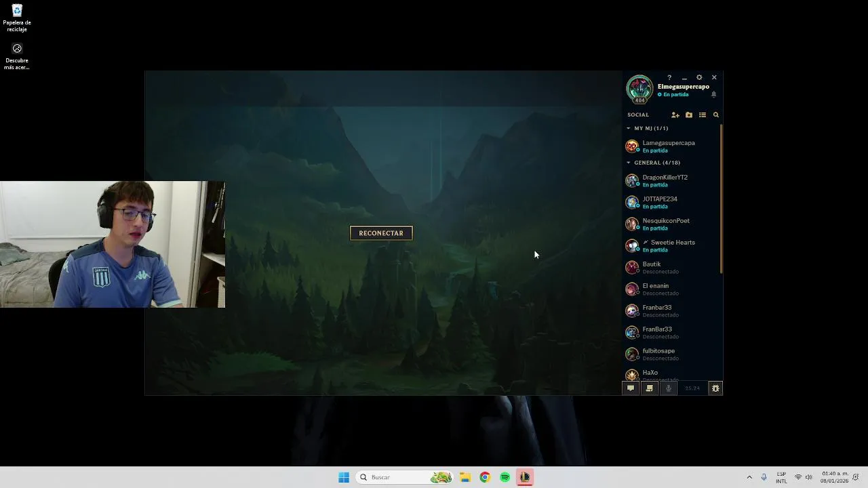Viewport: 868px width, 488px height.
Task: Select friend Franbar33 with skull avatar
Action: tap(671, 311)
